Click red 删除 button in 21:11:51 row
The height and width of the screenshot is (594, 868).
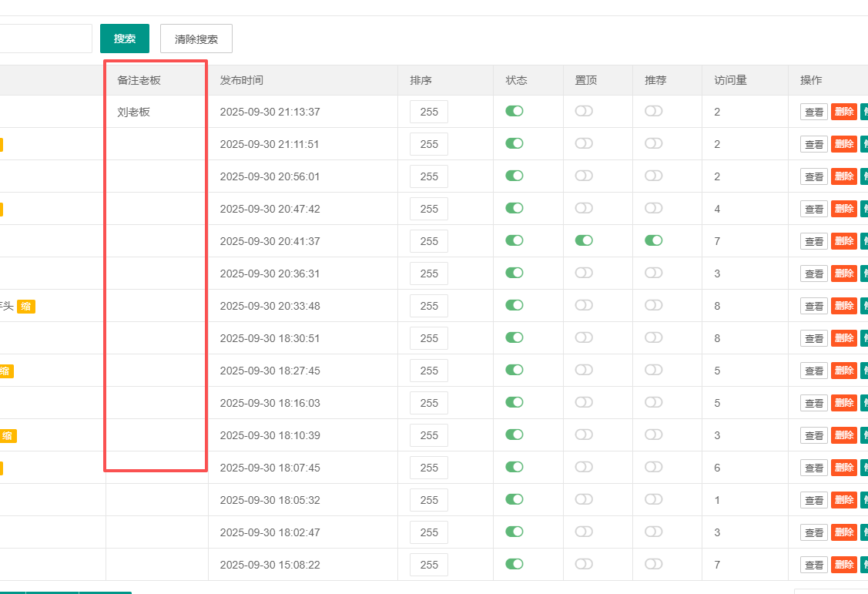[x=843, y=144]
